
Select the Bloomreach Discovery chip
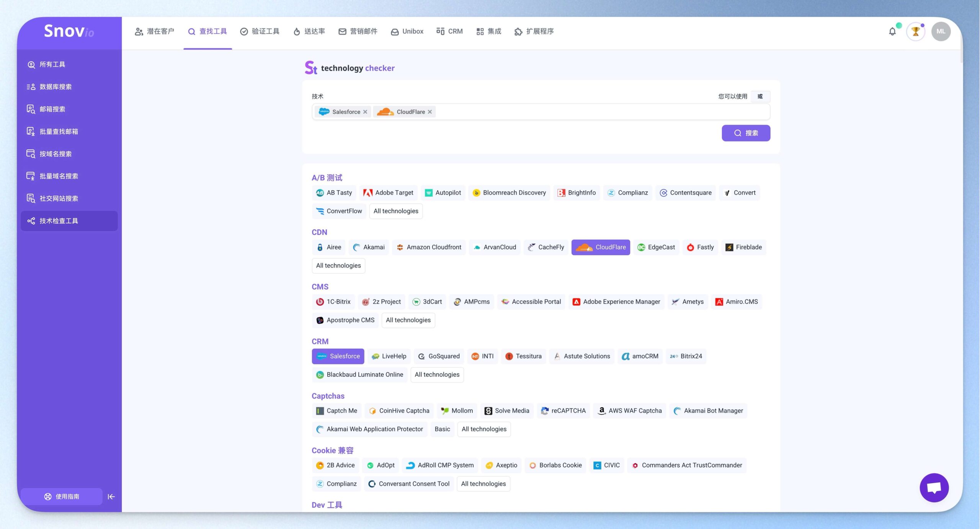[509, 193]
